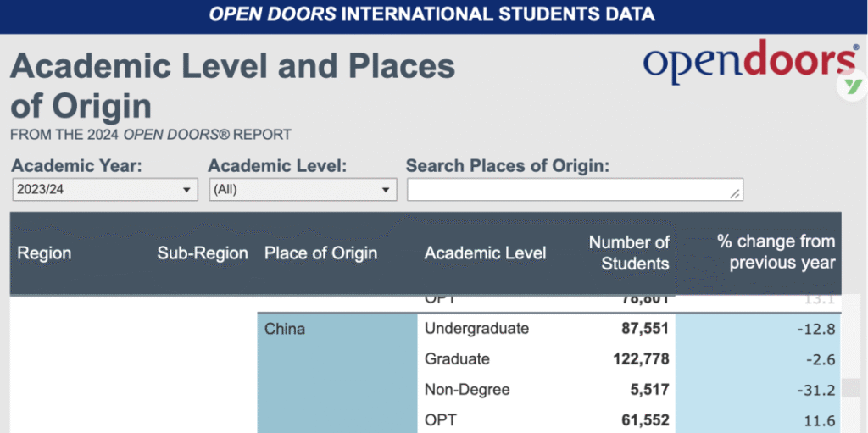
Task: Select the Sub-Region column header
Action: [203, 253]
